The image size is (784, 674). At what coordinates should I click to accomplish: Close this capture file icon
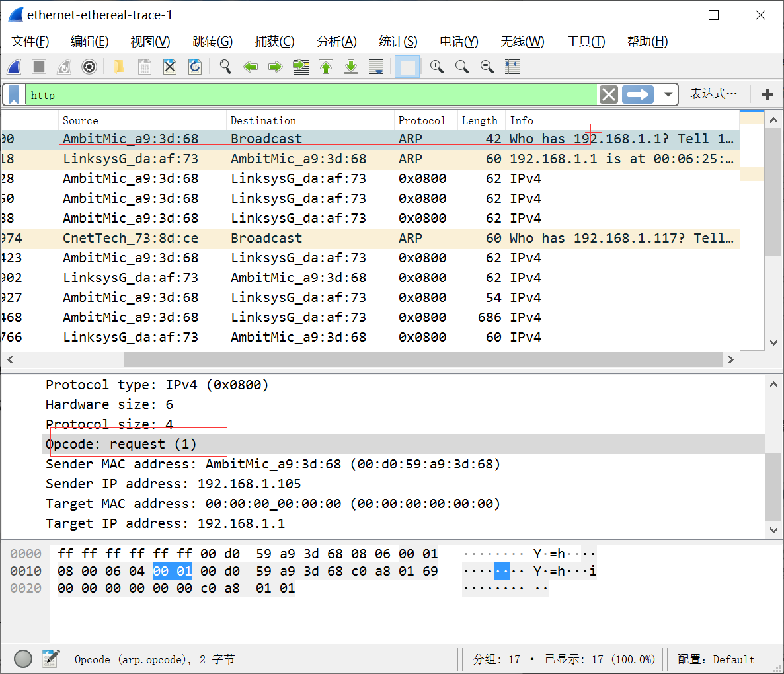[x=170, y=67]
